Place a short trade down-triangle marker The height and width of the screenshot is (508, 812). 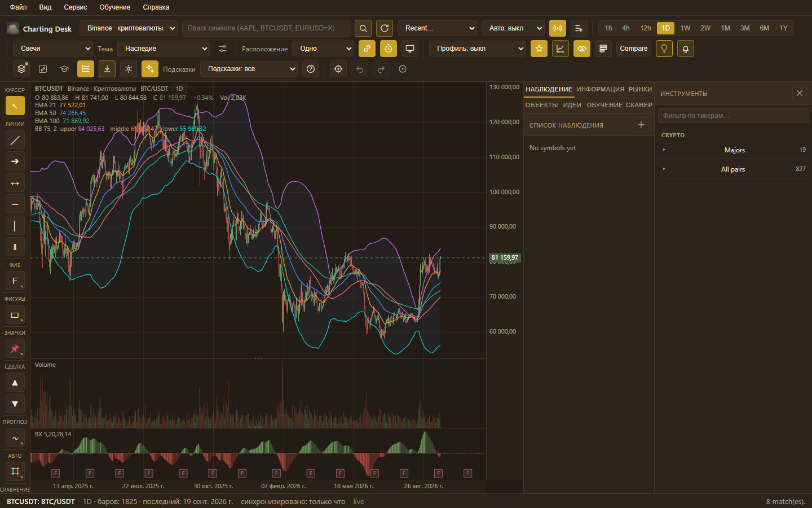coord(15,404)
